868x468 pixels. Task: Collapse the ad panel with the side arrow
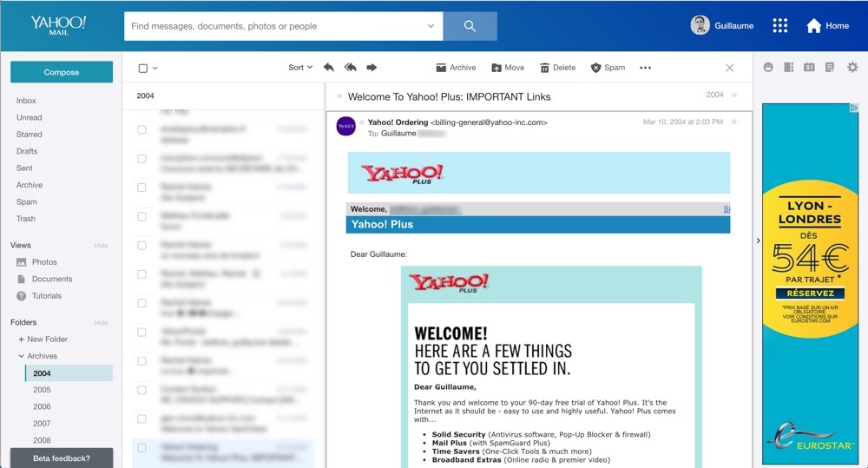click(x=758, y=241)
